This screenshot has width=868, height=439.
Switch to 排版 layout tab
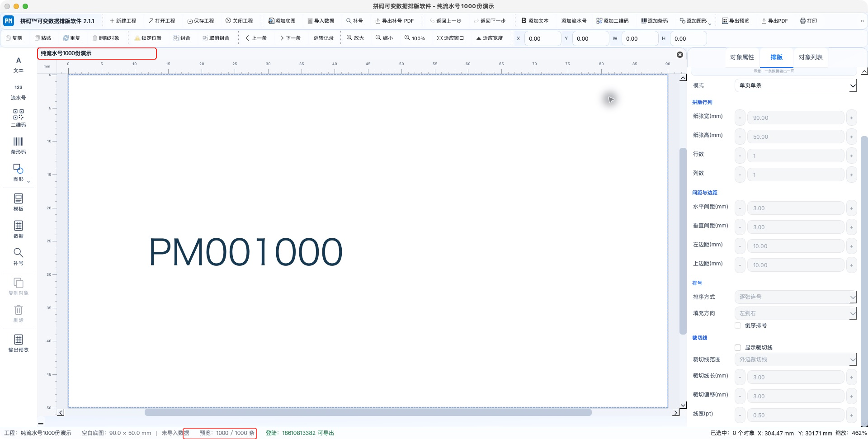click(776, 57)
